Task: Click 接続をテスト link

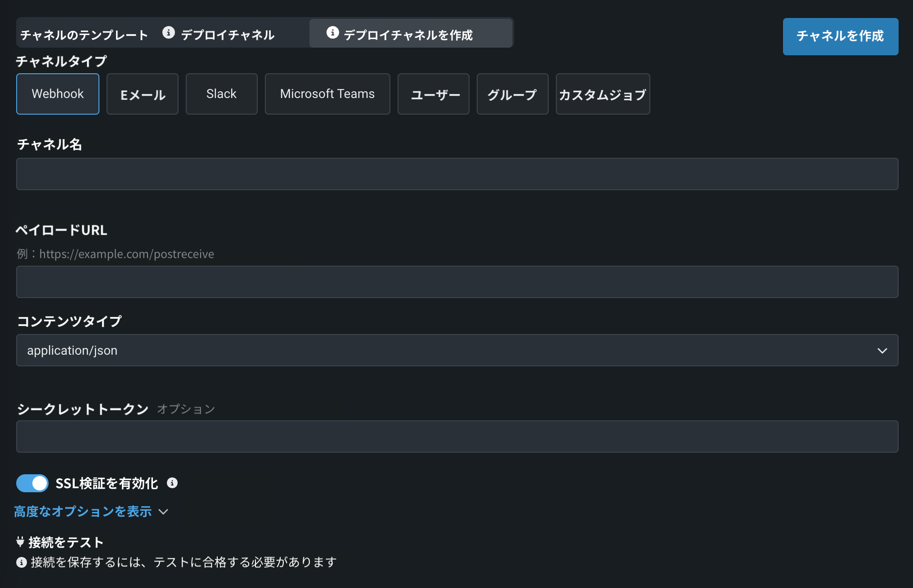Action: pos(66,542)
